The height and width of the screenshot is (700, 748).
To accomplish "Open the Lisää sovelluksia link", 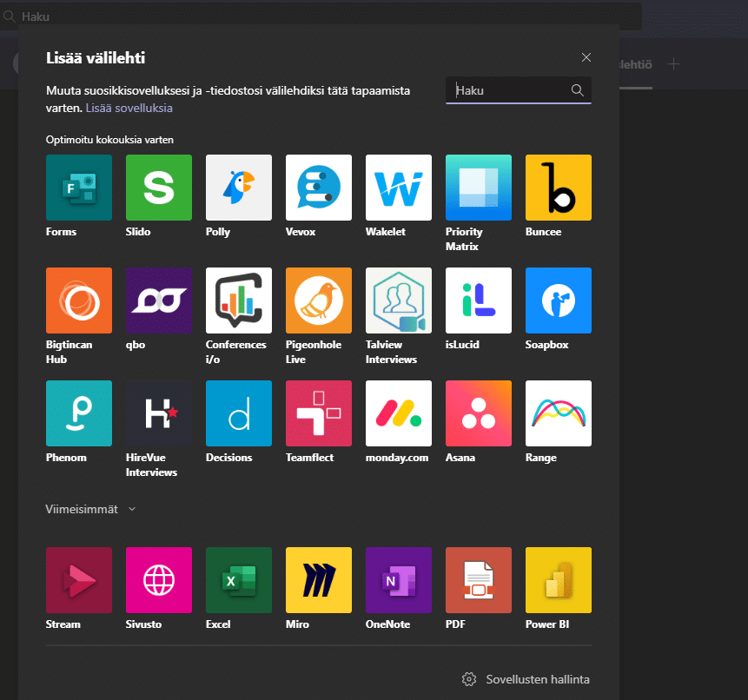I will point(129,108).
